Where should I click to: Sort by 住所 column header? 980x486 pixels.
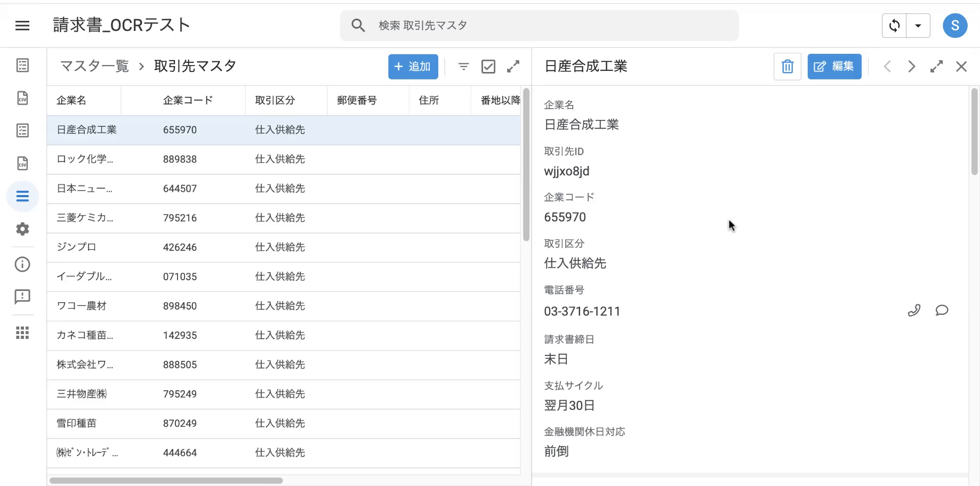429,100
